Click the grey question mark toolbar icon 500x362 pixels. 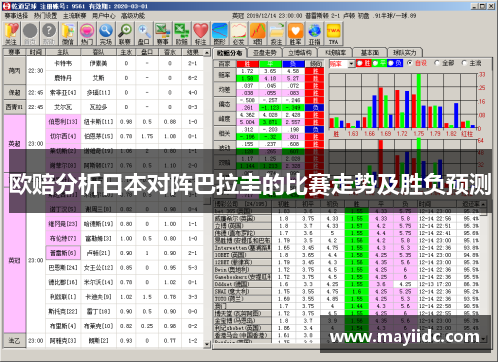pos(49,34)
